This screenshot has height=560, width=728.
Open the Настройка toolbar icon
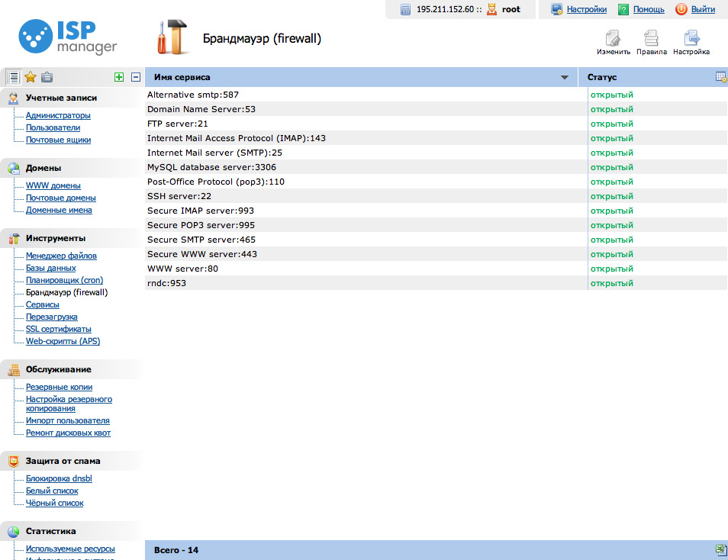[x=691, y=40]
